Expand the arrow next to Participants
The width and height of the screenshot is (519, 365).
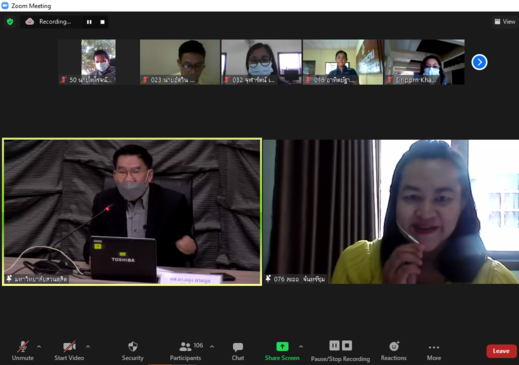pyautogui.click(x=212, y=347)
